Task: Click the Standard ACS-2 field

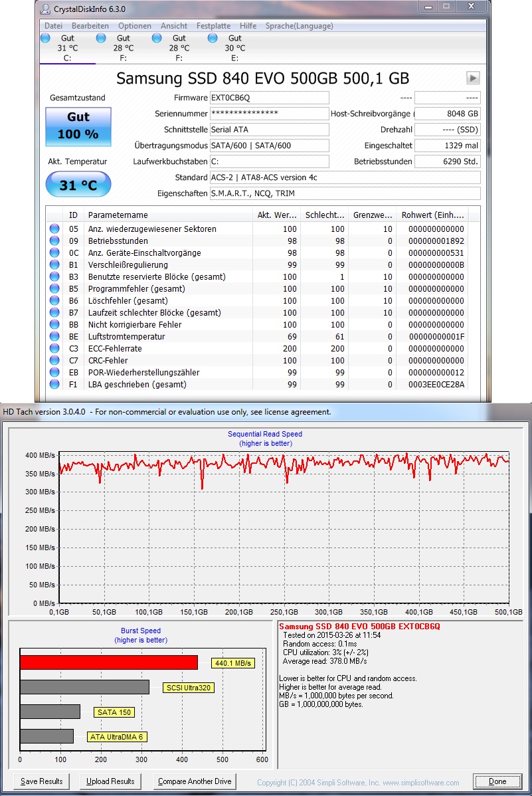Action: [x=345, y=177]
